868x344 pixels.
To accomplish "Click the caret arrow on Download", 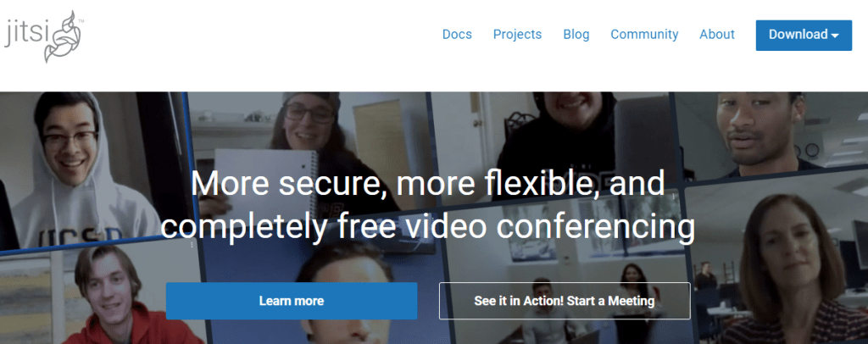I will pos(835,36).
